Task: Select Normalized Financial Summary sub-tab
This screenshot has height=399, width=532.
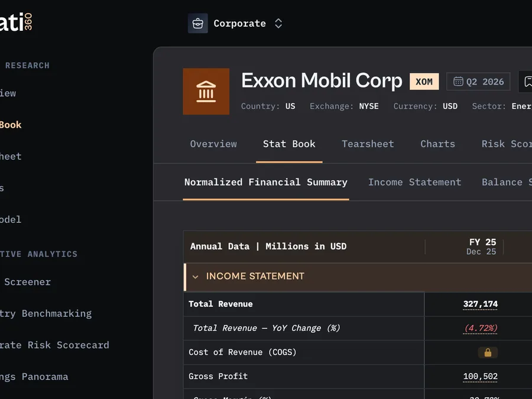Action: click(x=266, y=182)
